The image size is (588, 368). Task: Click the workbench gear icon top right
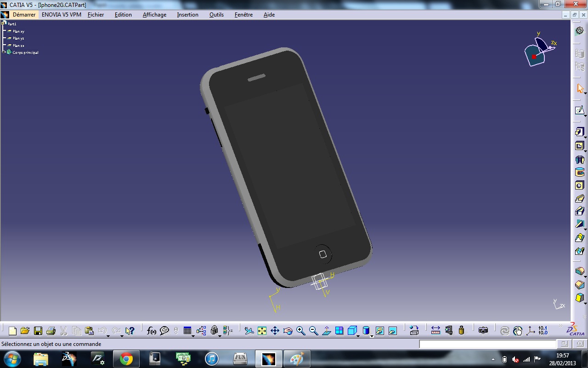[x=580, y=30]
